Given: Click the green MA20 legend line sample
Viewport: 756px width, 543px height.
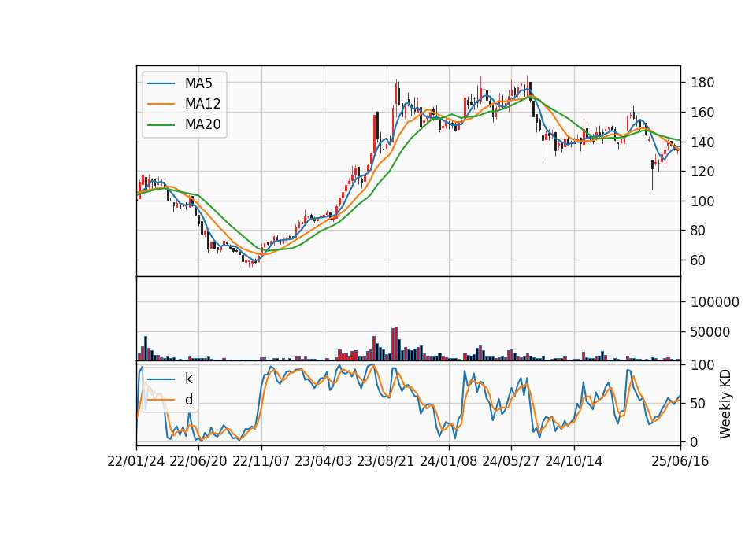Looking at the screenshot, I should point(161,124).
